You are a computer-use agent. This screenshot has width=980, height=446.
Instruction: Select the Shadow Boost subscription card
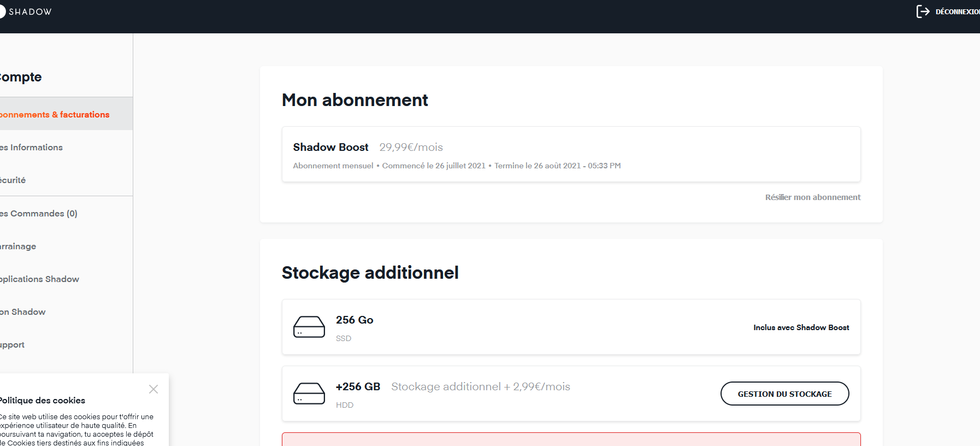pyautogui.click(x=571, y=154)
